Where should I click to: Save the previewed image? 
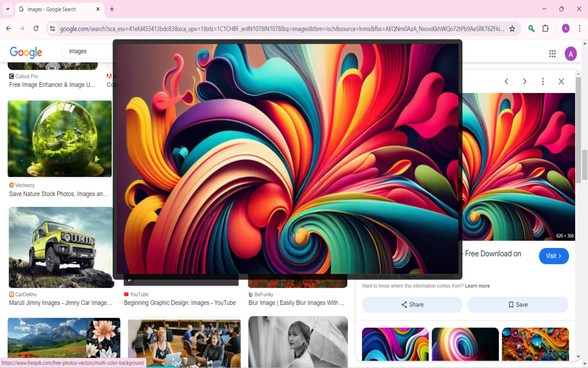(518, 305)
